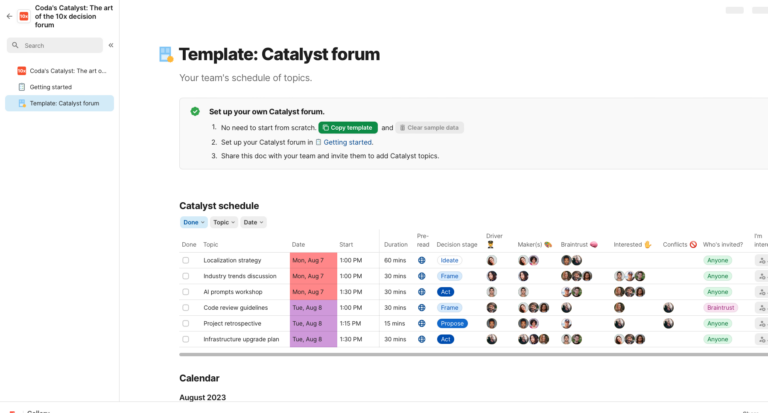Screen dimensions: 768x413
Task: Click the interested button icon in first row
Action: coord(763,260)
